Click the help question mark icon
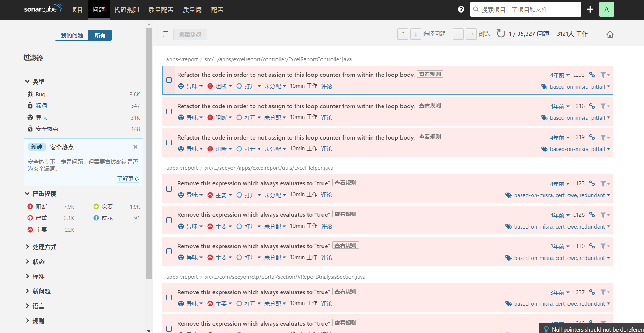Screen dimensions: 644x333 tap(461, 9)
